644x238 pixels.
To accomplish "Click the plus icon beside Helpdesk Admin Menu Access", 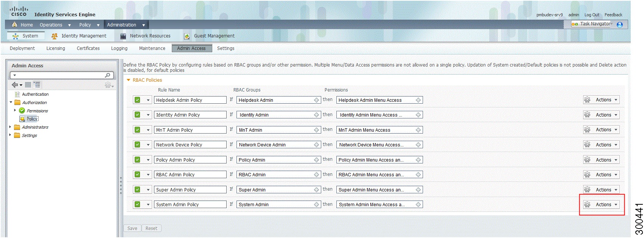I will click(x=418, y=100).
